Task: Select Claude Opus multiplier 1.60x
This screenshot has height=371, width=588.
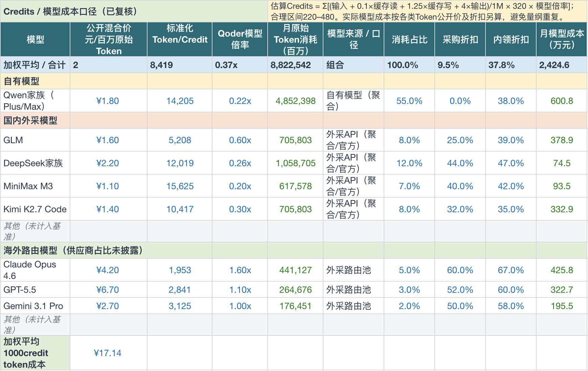Action: 240,270
